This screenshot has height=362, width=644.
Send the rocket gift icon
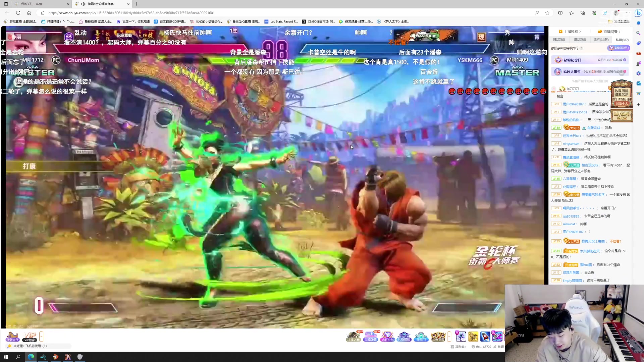tap(485, 336)
